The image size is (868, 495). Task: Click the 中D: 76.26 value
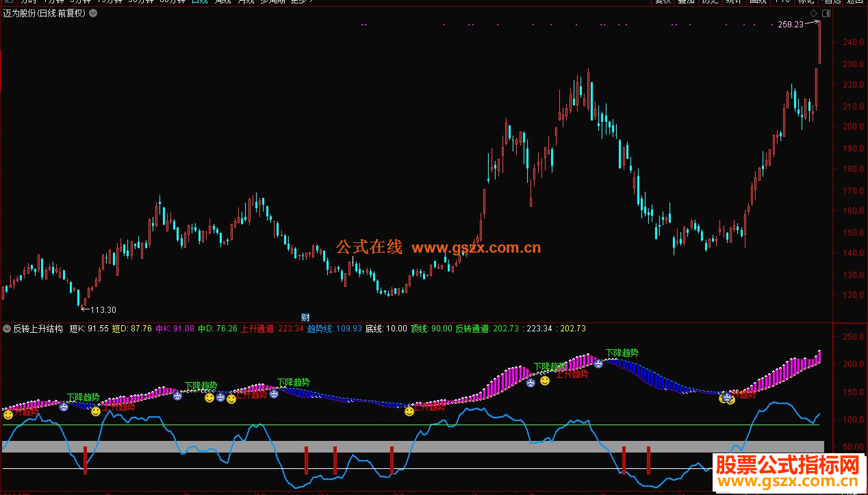(x=218, y=329)
